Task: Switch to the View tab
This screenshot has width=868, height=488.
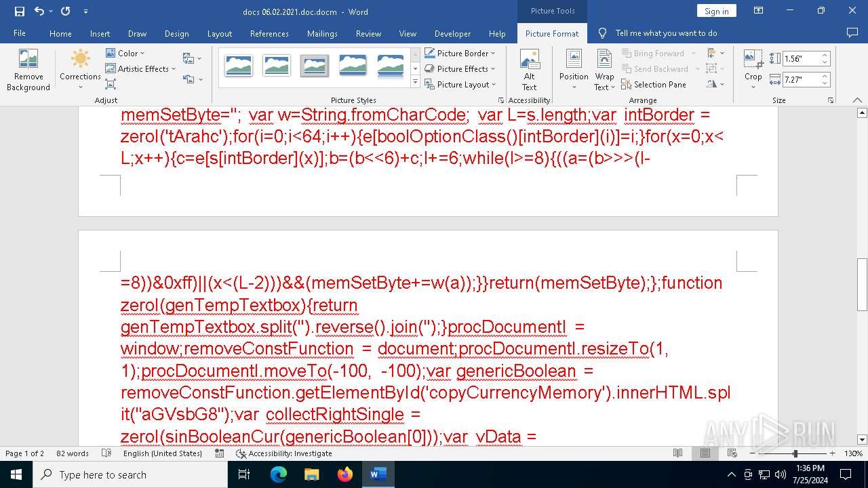Action: click(x=408, y=33)
